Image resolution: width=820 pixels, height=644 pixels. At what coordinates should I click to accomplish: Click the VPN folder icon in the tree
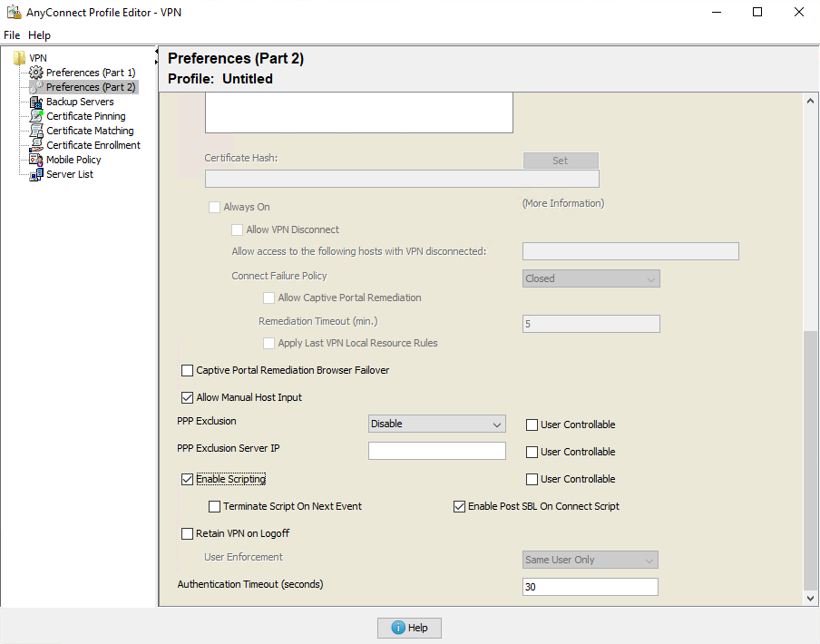pos(18,57)
